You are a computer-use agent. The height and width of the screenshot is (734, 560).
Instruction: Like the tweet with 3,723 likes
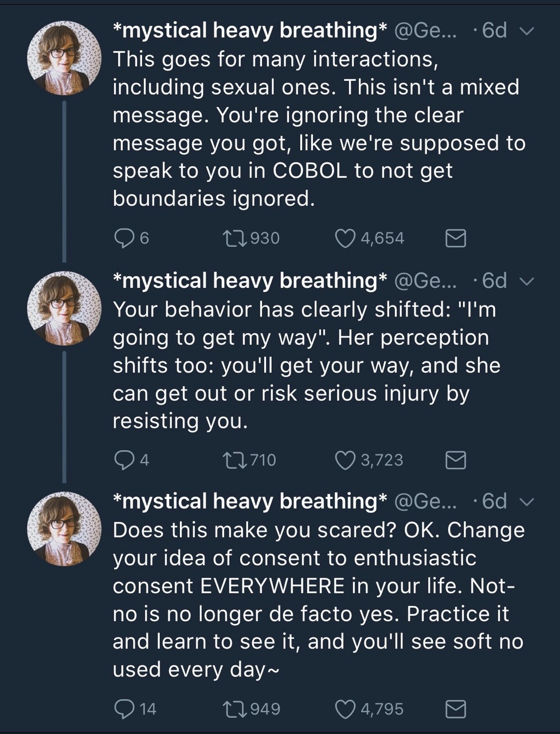345,460
